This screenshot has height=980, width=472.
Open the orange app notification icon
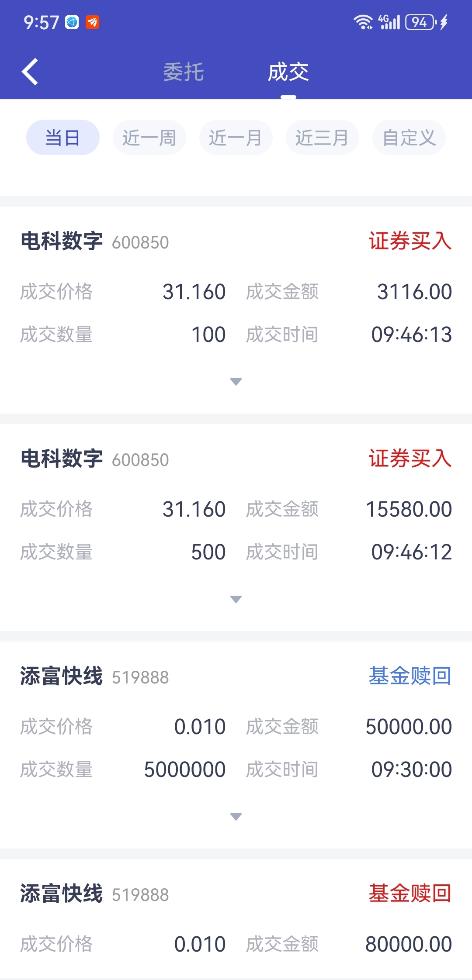click(x=92, y=22)
